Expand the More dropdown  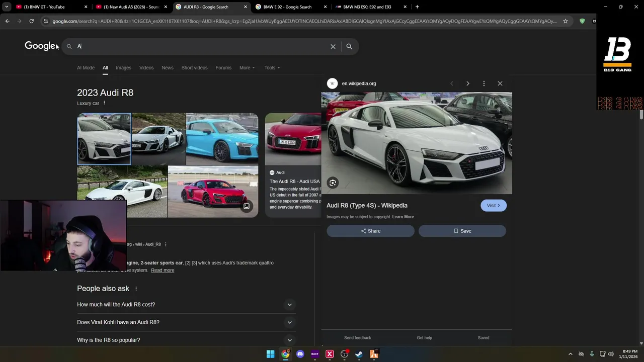(x=247, y=67)
